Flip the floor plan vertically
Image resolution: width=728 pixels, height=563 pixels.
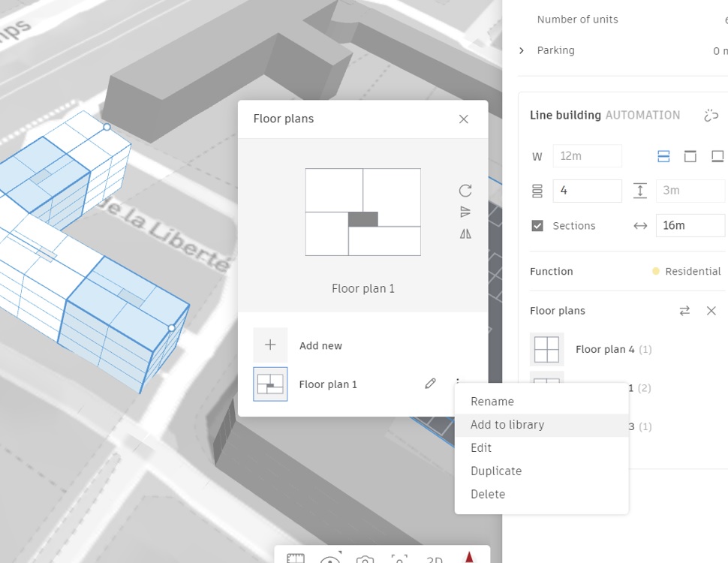click(465, 212)
